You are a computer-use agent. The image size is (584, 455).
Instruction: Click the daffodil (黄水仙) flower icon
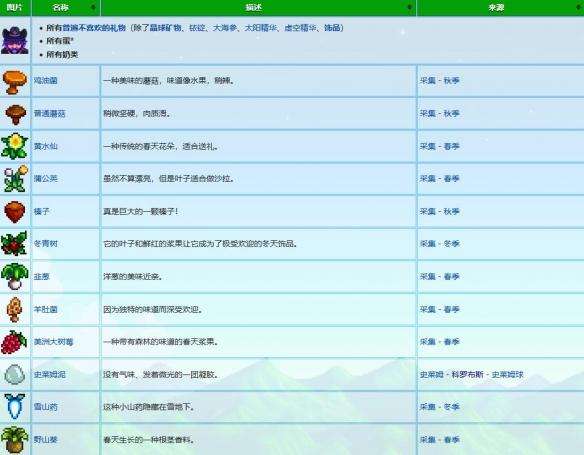15,146
